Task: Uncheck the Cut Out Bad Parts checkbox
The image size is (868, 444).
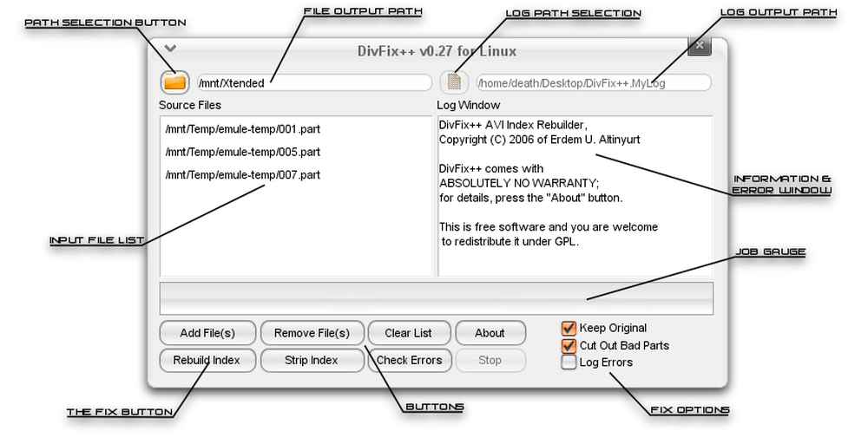Action: [x=569, y=346]
